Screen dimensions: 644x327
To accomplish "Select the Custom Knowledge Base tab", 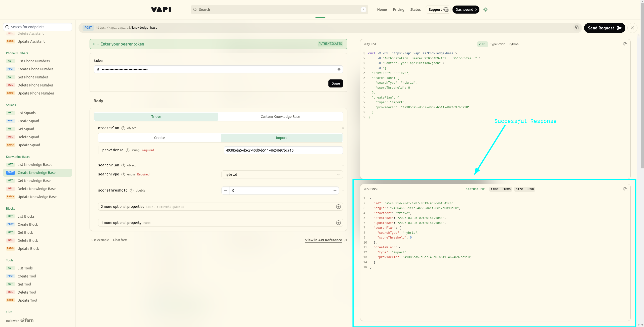I will coord(280,117).
